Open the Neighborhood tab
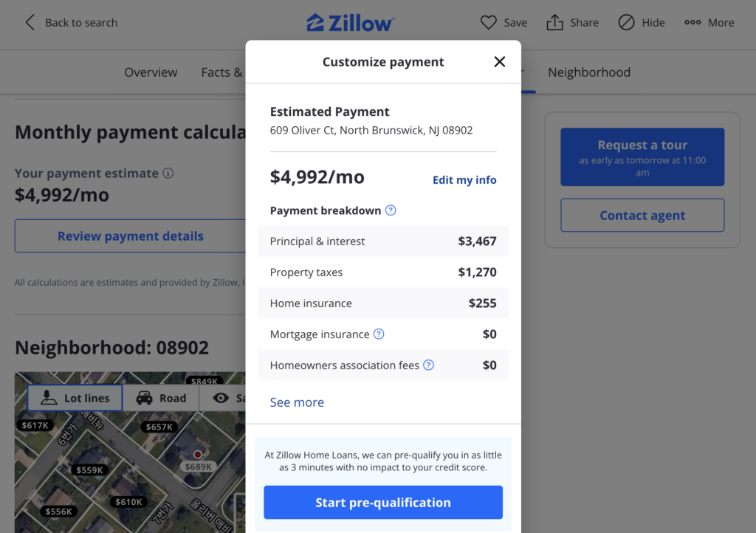Viewport: 756px width, 533px height. [x=588, y=72]
